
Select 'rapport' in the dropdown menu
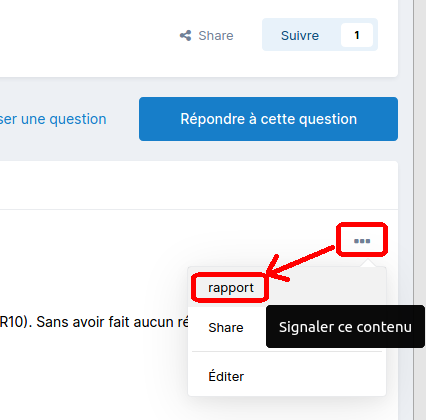pos(231,288)
